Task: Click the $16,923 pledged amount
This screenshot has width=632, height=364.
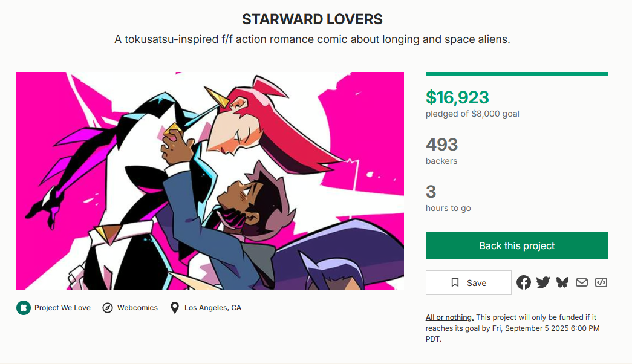Action: click(457, 97)
